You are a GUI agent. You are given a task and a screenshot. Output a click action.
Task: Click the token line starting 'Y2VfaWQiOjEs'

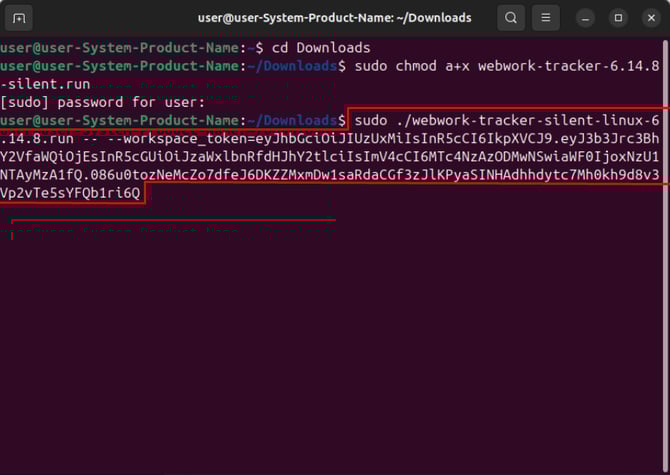coord(329,157)
